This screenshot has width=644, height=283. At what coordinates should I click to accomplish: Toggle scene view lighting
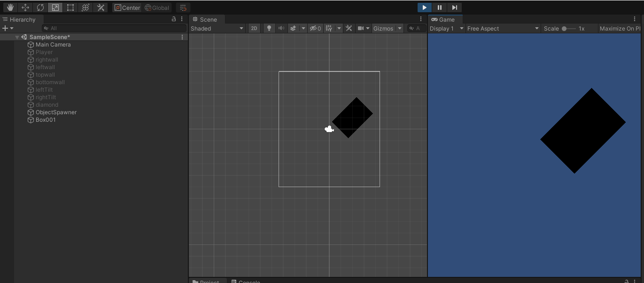[x=268, y=28]
